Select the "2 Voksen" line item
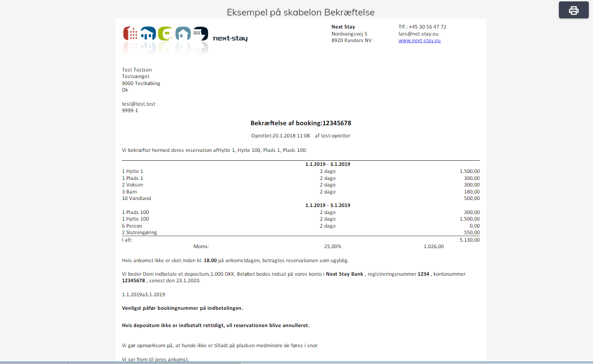 (133, 185)
